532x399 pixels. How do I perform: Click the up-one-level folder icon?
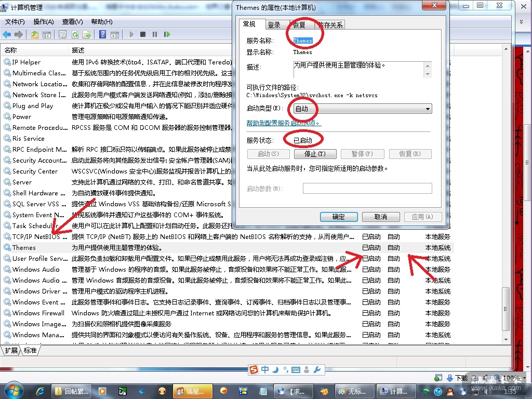coord(35,34)
